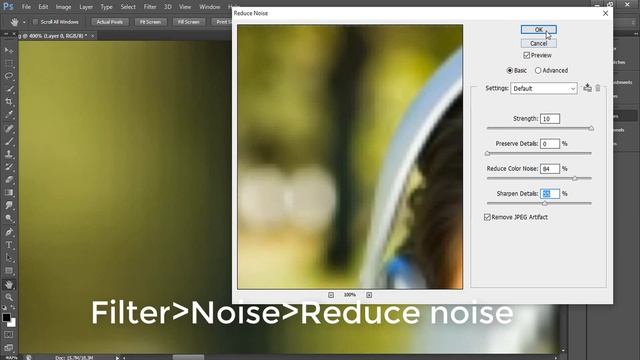Select the Eyedropper tool
Screen dimensions: 640x360
(x=9, y=115)
